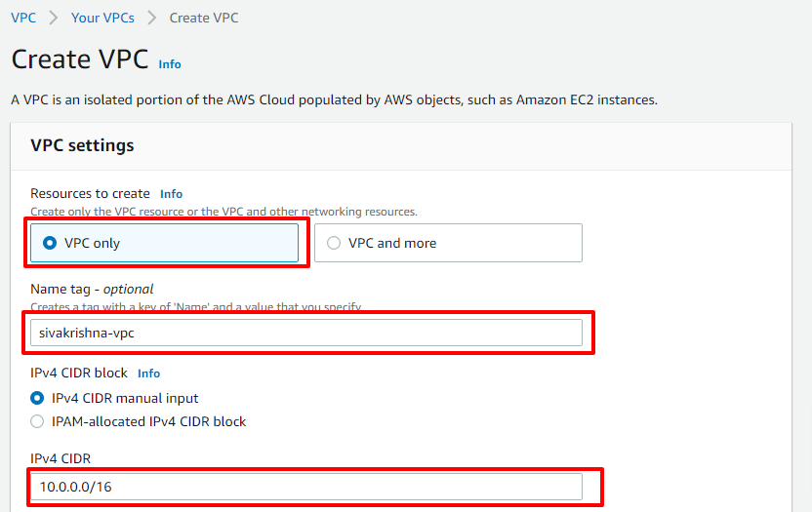Click the Name tag field with sivakrishna-vpc
Viewport: 812px width, 512px height.
[x=306, y=333]
